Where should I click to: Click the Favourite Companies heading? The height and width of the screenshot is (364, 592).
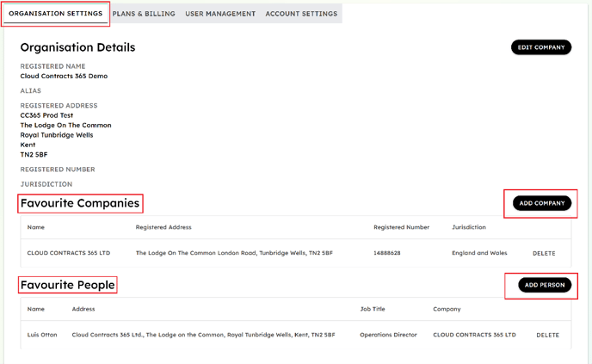[x=80, y=203]
